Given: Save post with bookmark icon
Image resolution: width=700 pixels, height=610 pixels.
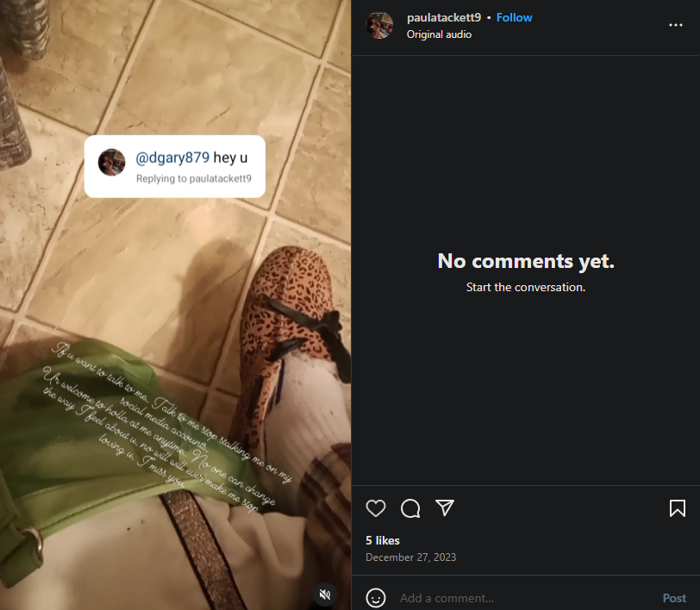Looking at the screenshot, I should coord(678,508).
